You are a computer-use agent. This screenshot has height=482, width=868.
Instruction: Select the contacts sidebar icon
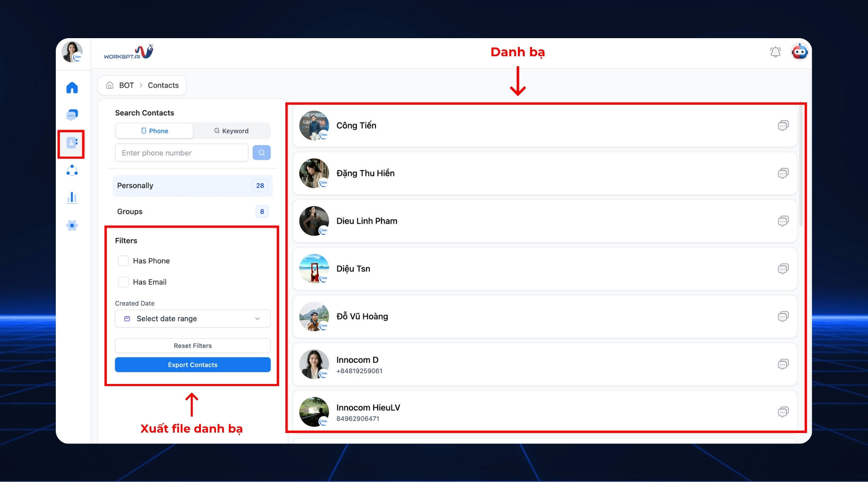pos(72,143)
